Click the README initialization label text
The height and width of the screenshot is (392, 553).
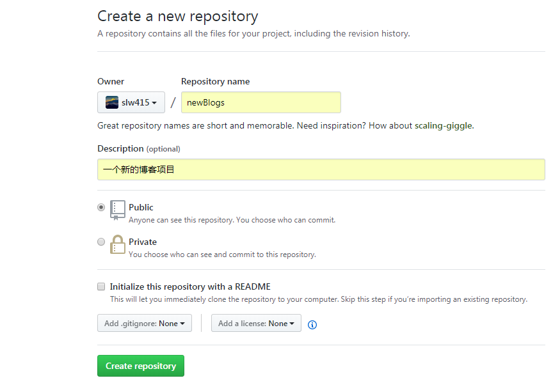[190, 286]
